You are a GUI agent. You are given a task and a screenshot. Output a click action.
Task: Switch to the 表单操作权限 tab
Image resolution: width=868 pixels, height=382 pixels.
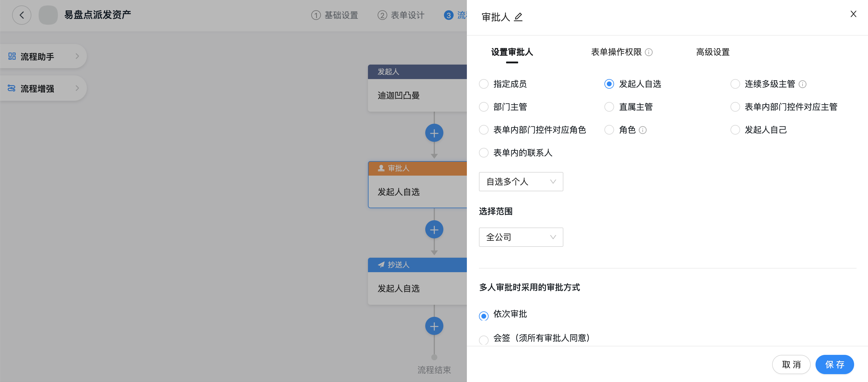pos(616,52)
